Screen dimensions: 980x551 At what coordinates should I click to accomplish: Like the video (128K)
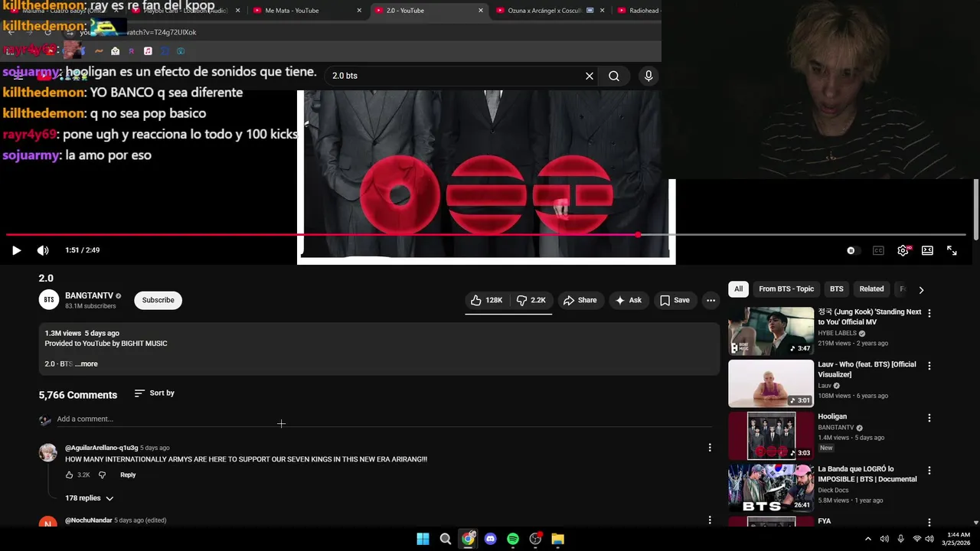click(x=487, y=300)
